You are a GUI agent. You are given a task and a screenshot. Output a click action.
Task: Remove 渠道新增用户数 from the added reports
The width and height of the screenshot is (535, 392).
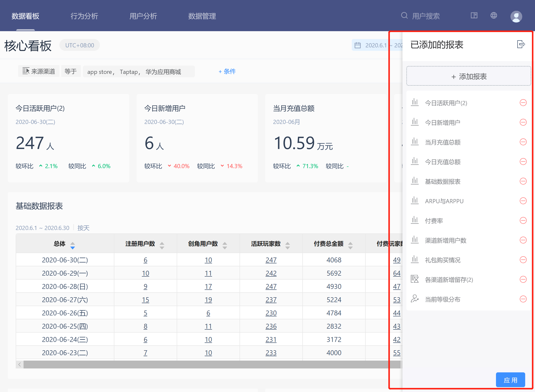(523, 240)
